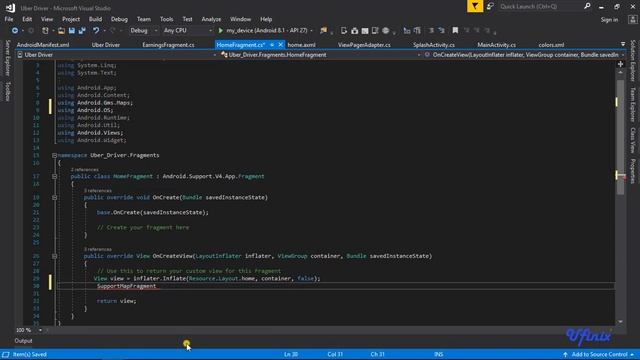Start debugging with green play icon

point(220,31)
